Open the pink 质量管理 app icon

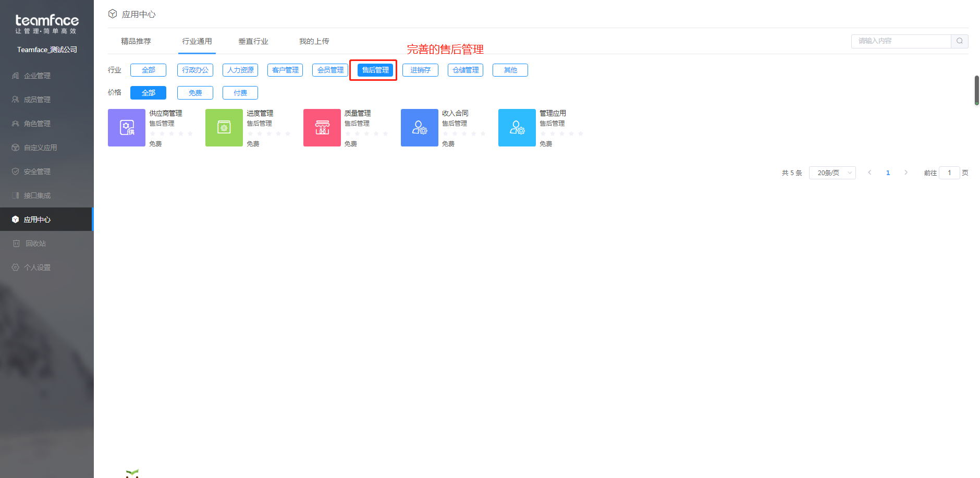click(x=322, y=128)
